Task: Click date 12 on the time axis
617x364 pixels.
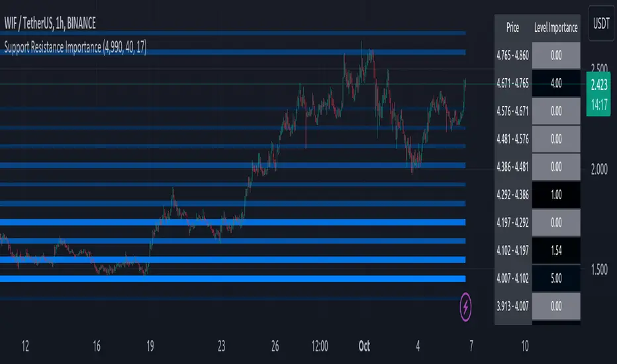Action: (x=25, y=346)
